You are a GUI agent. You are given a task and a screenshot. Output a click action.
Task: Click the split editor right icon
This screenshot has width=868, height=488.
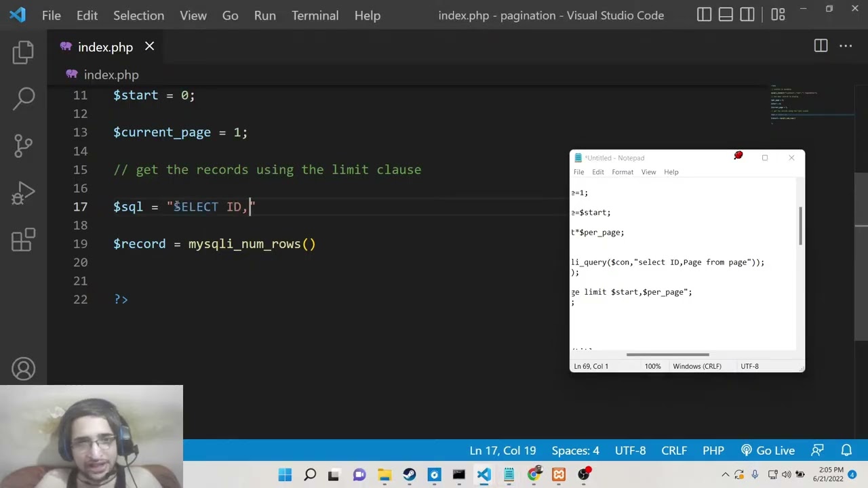click(821, 46)
